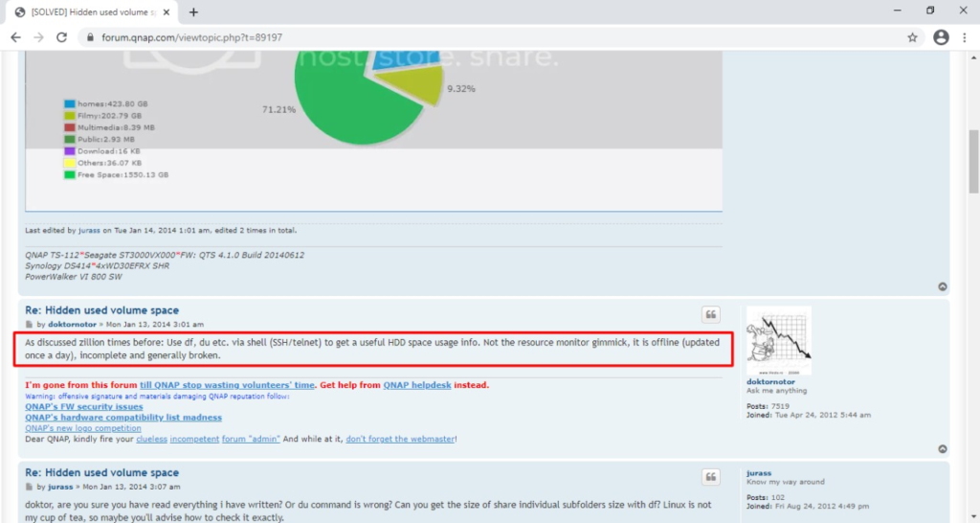Click scrollbar up arrow

(973, 57)
